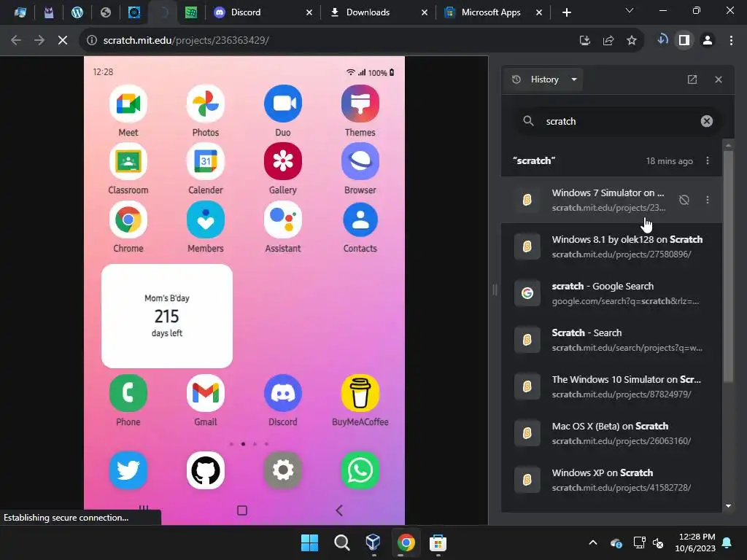The image size is (747, 560).
Task: Tap the phone home square button
Action: tap(242, 510)
